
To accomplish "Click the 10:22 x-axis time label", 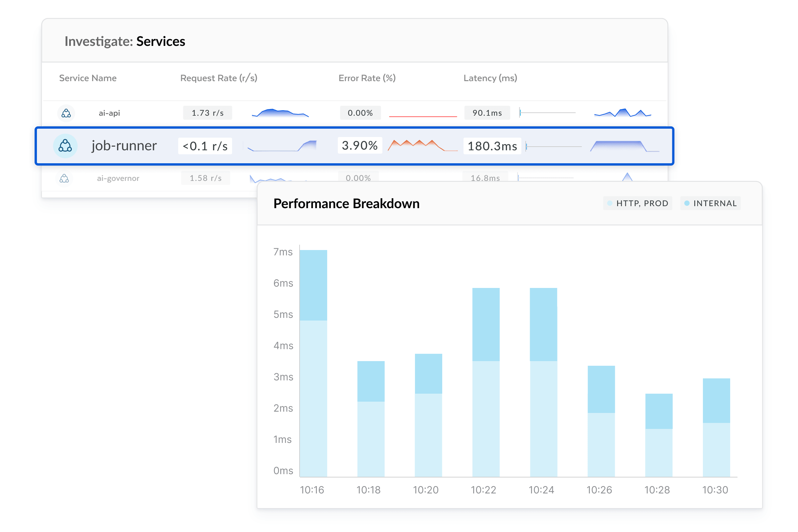I will click(x=483, y=490).
